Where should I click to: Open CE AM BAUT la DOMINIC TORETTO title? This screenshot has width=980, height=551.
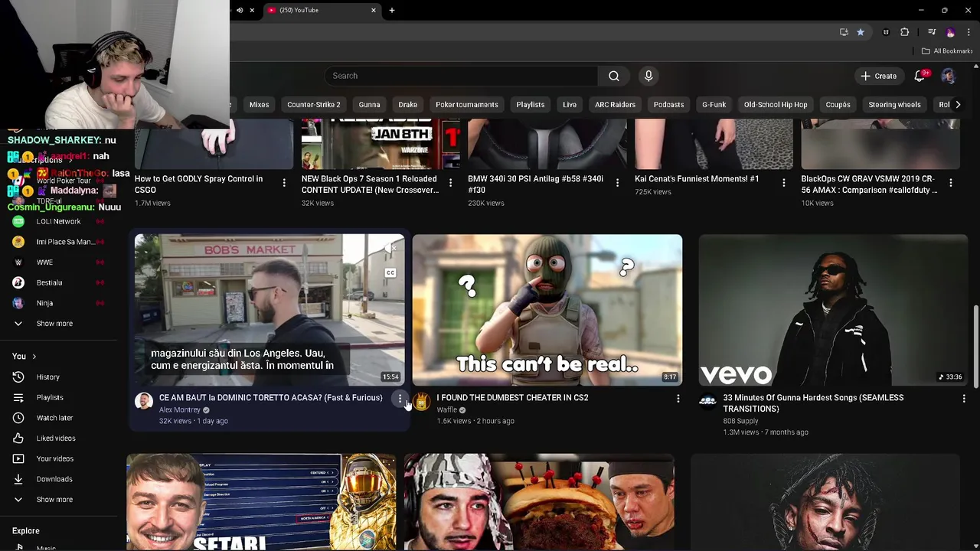pyautogui.click(x=270, y=398)
